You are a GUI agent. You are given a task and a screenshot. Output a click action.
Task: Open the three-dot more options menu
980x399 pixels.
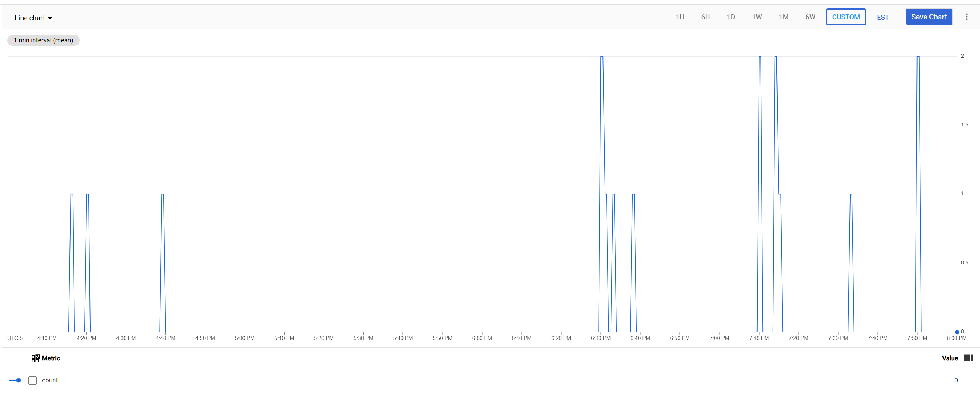(x=967, y=17)
